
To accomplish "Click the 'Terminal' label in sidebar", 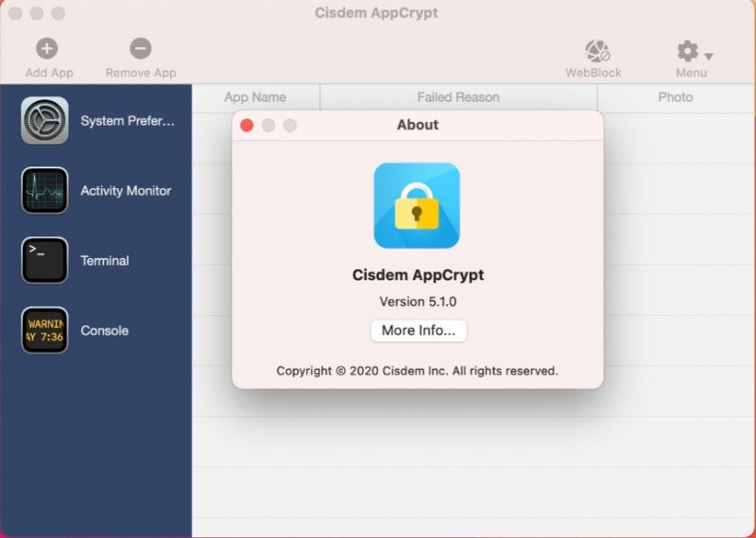I will [x=105, y=261].
